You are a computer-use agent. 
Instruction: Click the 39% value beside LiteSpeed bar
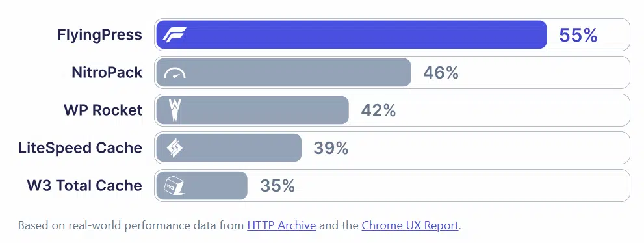pos(331,148)
